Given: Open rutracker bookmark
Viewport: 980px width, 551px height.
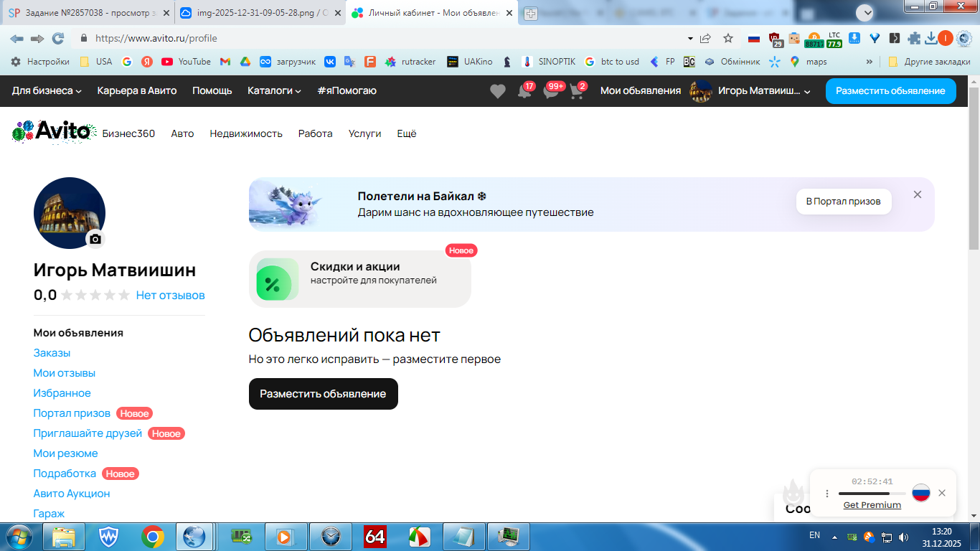Looking at the screenshot, I should 410,62.
